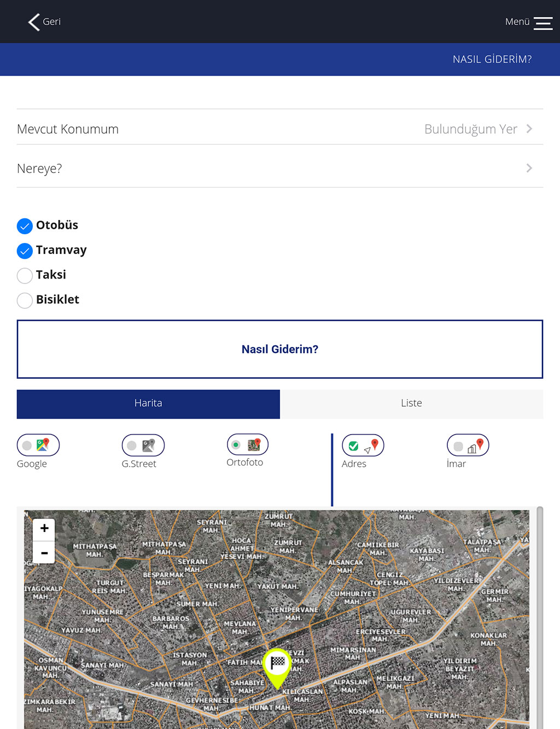Open the hamburger Menü icon
560x729 pixels.
[x=543, y=22]
